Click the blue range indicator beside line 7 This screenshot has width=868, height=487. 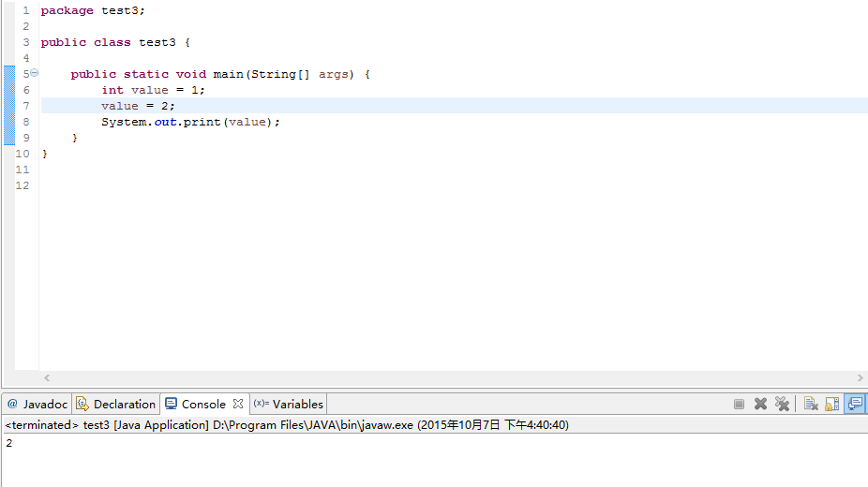[8, 106]
